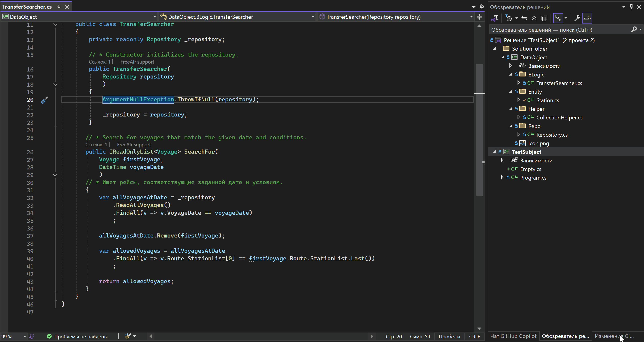Click Show All Files toolbar icon
The width and height of the screenshot is (644, 342).
pyautogui.click(x=544, y=18)
